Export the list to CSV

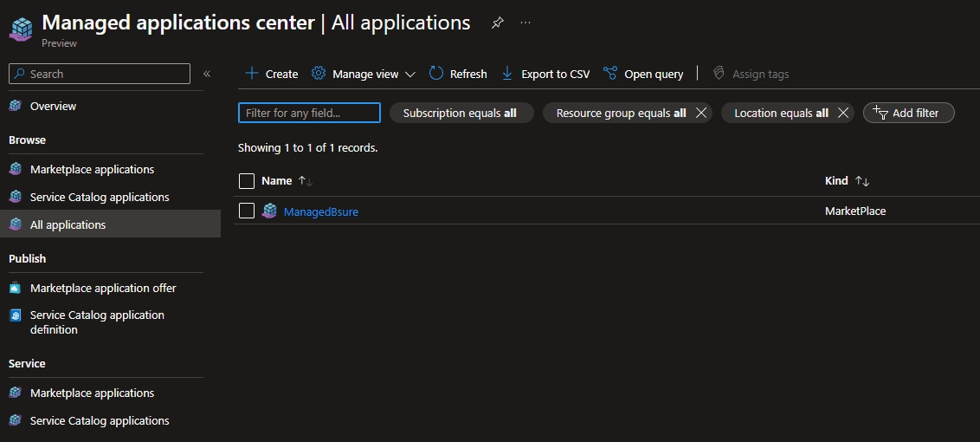pos(545,74)
